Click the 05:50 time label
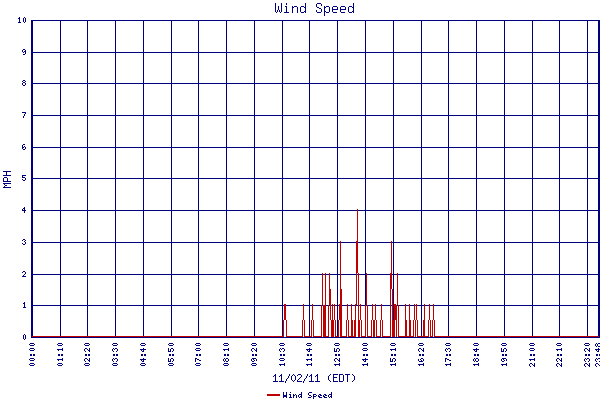 point(171,354)
